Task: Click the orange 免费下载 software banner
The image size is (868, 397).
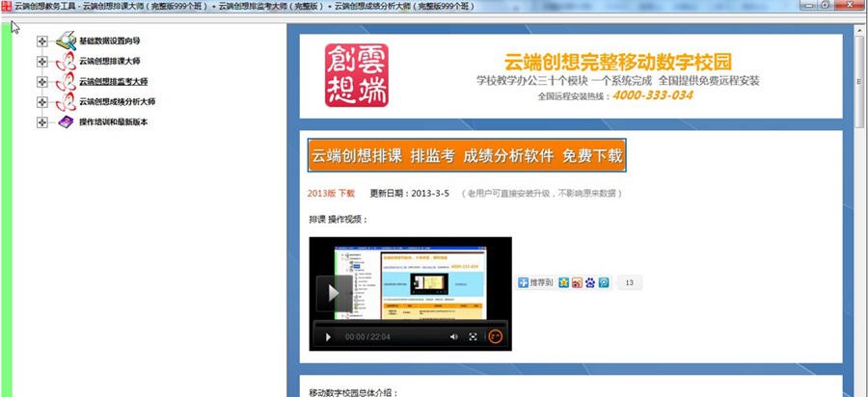Action: 467,155
